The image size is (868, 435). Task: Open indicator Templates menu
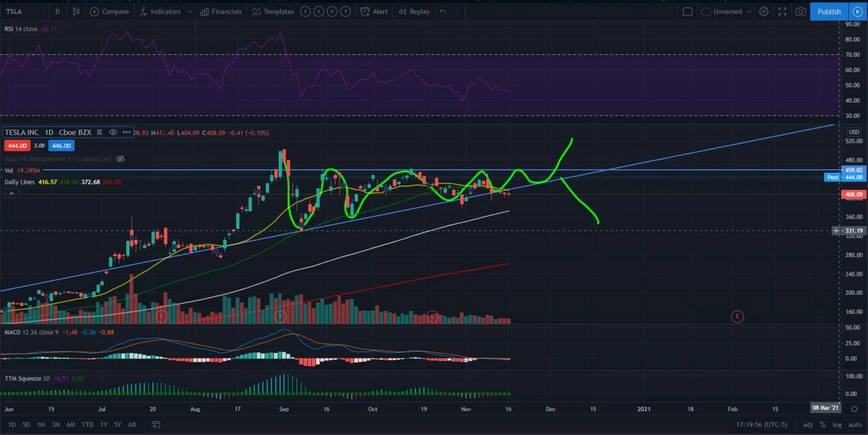click(x=273, y=12)
